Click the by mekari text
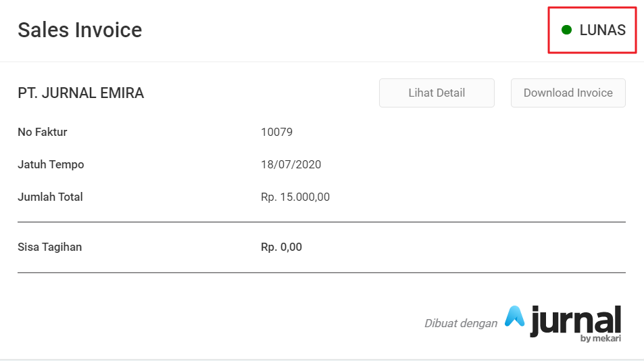This screenshot has width=644, height=361. tap(600, 338)
